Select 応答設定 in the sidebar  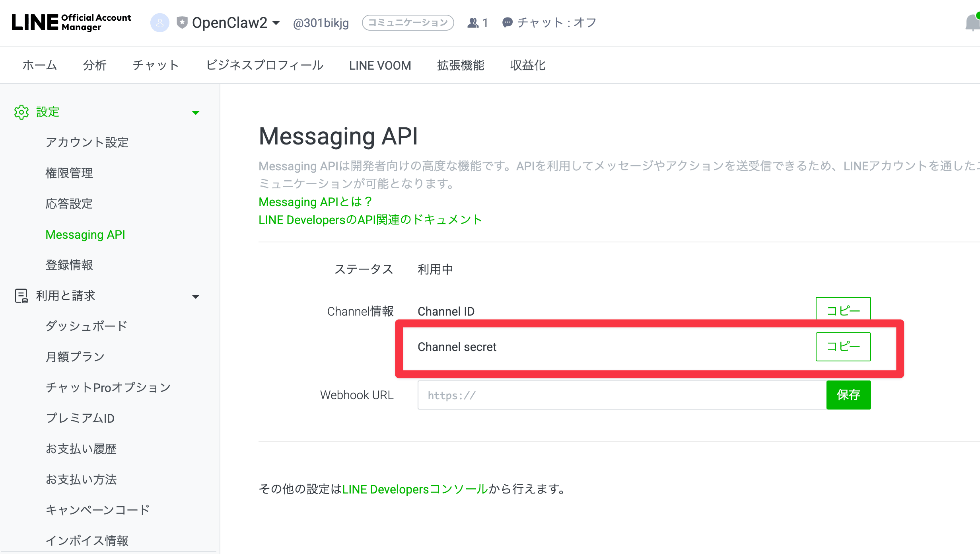click(69, 204)
